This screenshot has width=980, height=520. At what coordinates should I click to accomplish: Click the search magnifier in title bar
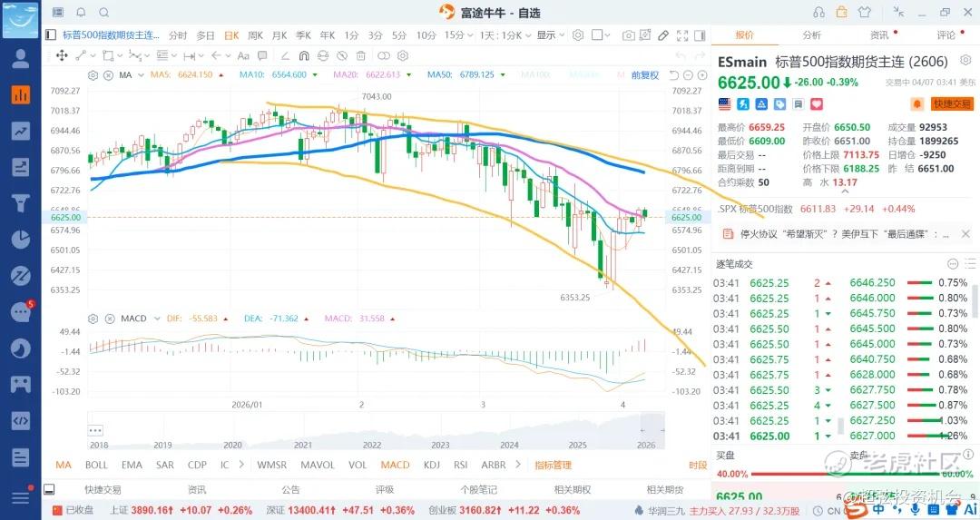(x=103, y=12)
